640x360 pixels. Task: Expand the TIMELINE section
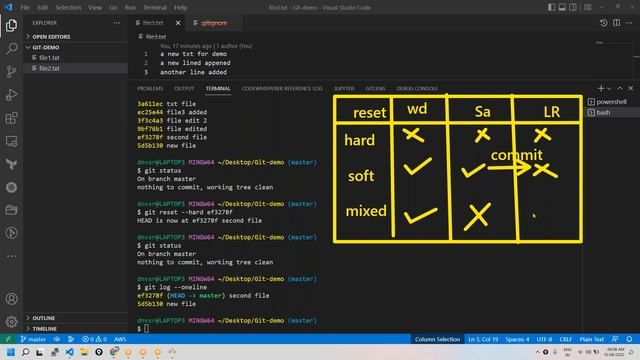[76, 329]
